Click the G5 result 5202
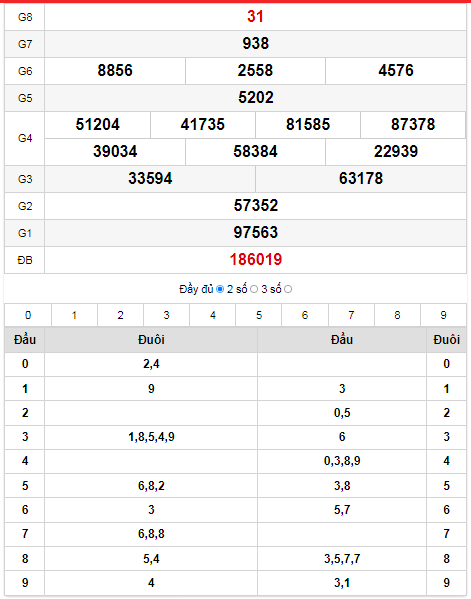The height and width of the screenshot is (599, 471). click(256, 97)
